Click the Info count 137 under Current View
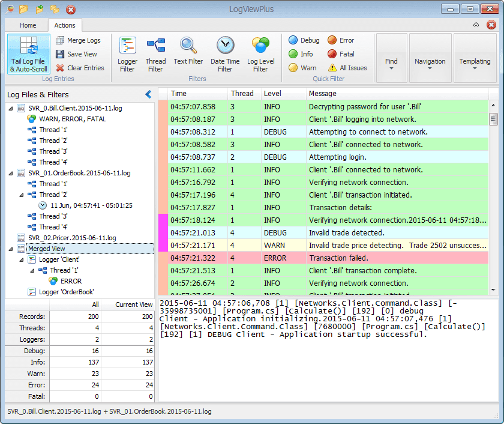Image resolution: width=504 pixels, height=424 pixels. point(148,362)
